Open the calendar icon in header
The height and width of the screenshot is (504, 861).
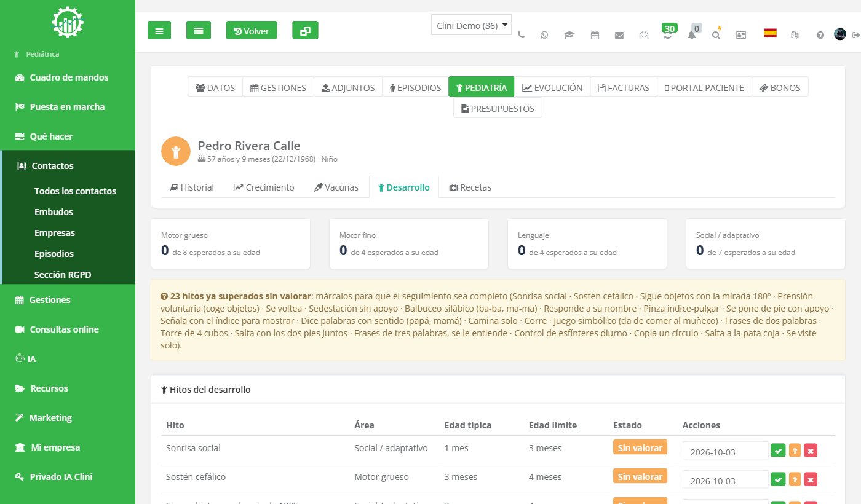pyautogui.click(x=595, y=35)
